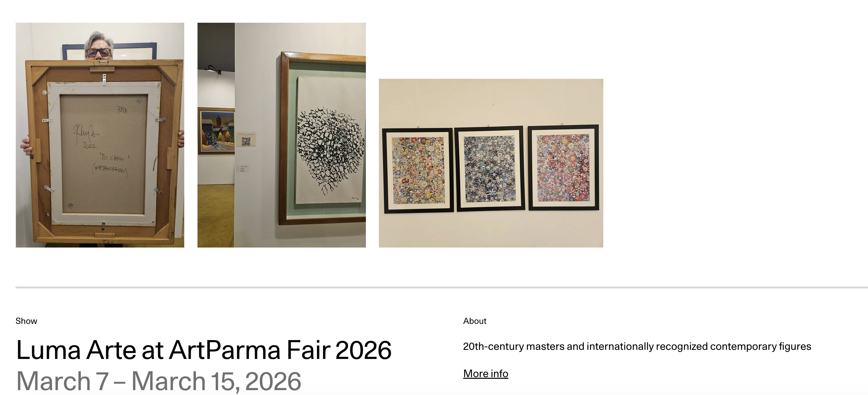Click the handwritten 2022 date on the canvas
Viewport: 868px width, 395px height.
pyautogui.click(x=89, y=146)
